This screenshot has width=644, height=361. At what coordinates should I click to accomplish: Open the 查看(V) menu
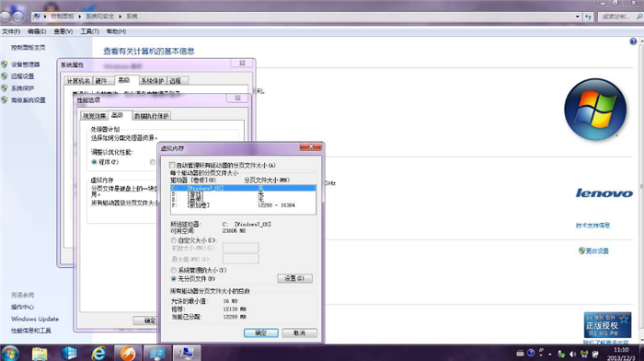click(x=63, y=31)
